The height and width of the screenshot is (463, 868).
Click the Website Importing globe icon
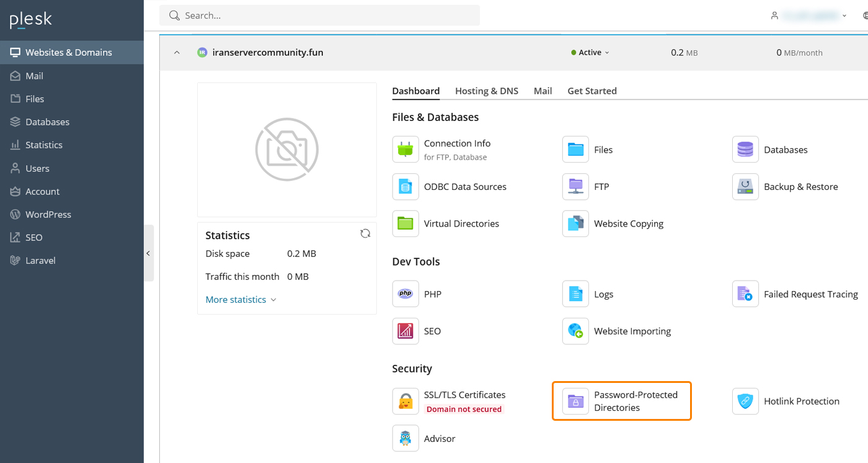tap(575, 331)
